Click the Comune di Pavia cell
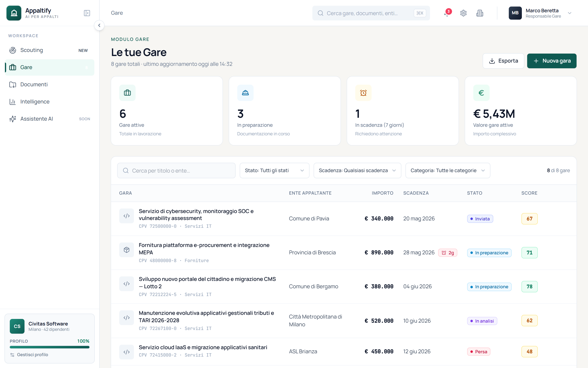 tap(309, 219)
